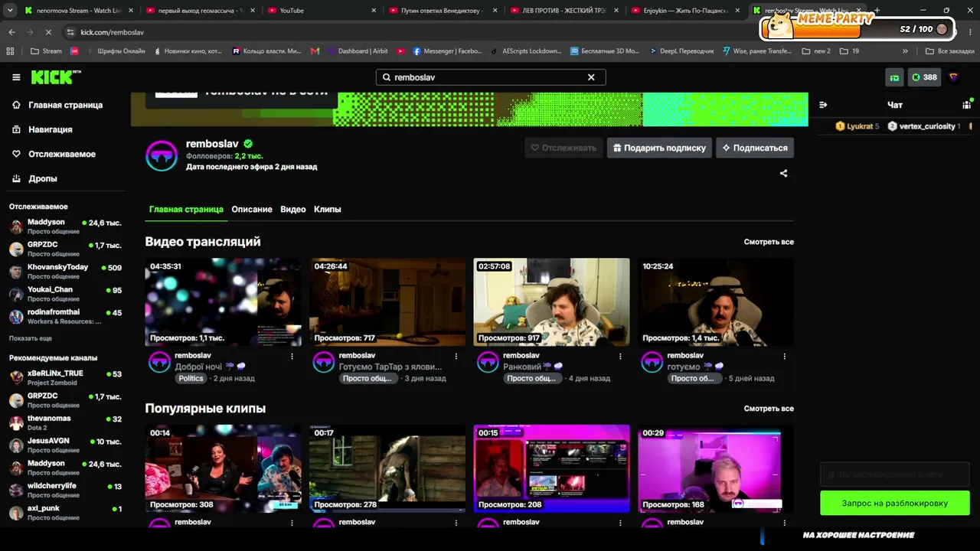Screen dimensions: 980x551
Task: Switch to the Путин ответил Венедиктову tab
Action: (x=443, y=11)
